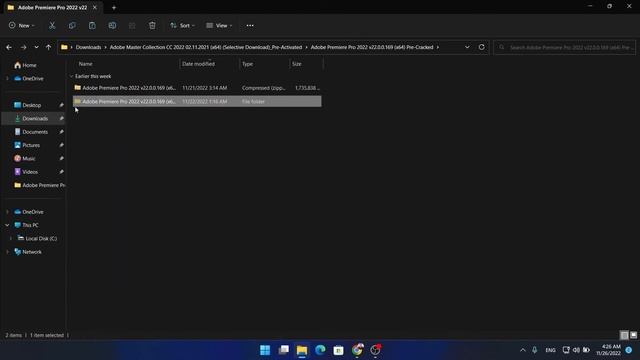Switch to details view icon in status bar
Screen dimensions: 640x360
[624, 335]
